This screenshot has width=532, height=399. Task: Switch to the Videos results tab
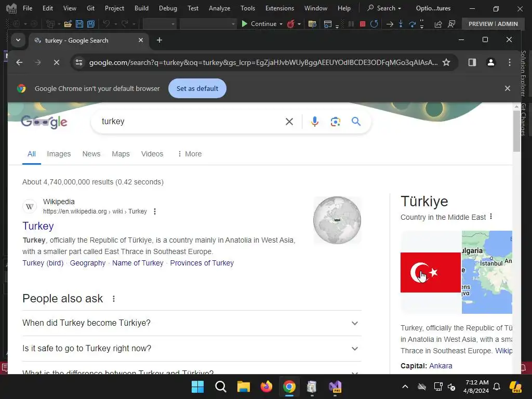coord(152,154)
